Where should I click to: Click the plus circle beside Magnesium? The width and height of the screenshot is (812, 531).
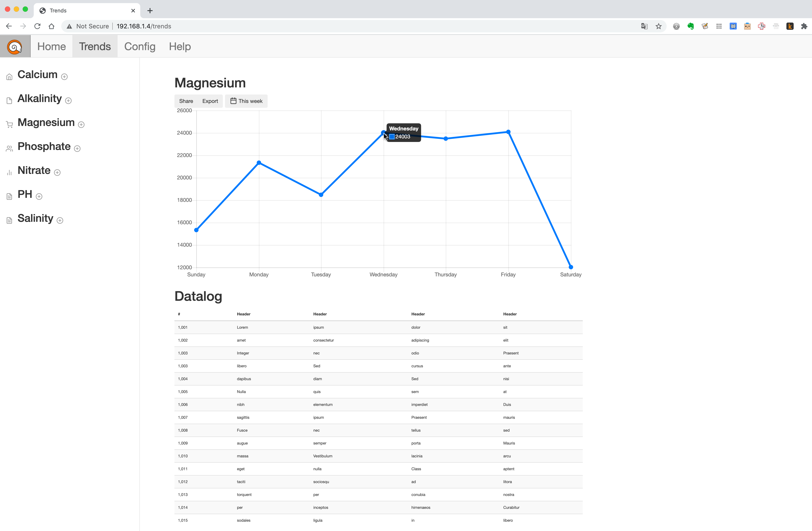(x=81, y=125)
